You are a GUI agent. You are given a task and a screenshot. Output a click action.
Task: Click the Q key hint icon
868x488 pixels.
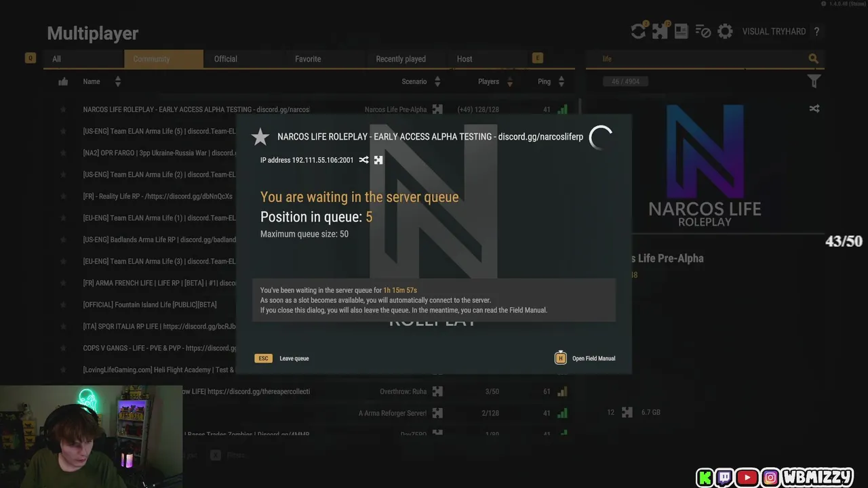pyautogui.click(x=30, y=58)
